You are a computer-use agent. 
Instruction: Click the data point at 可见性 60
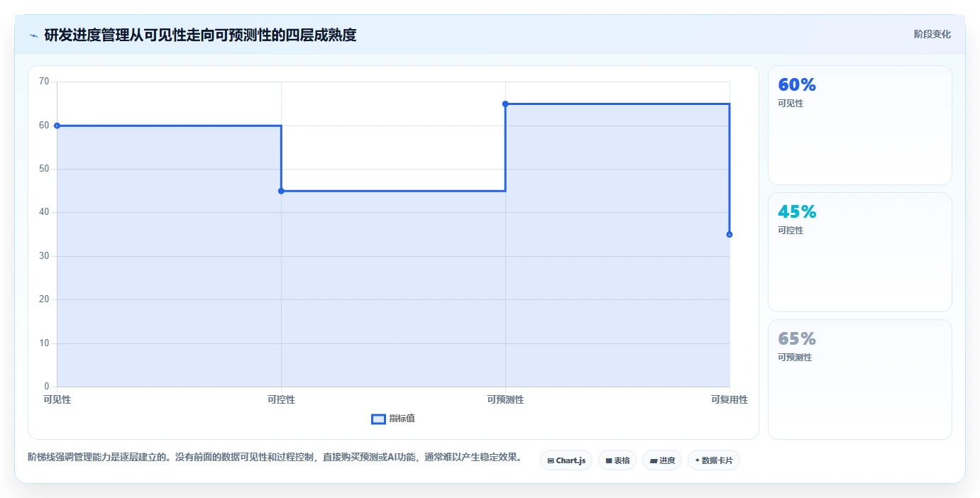(57, 126)
